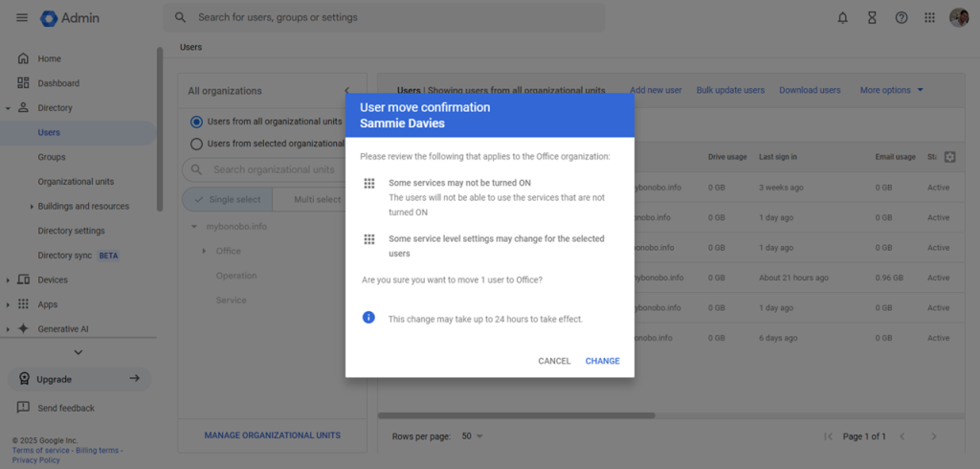Select Users from selected organizational units
The width and height of the screenshot is (980, 469).
196,144
